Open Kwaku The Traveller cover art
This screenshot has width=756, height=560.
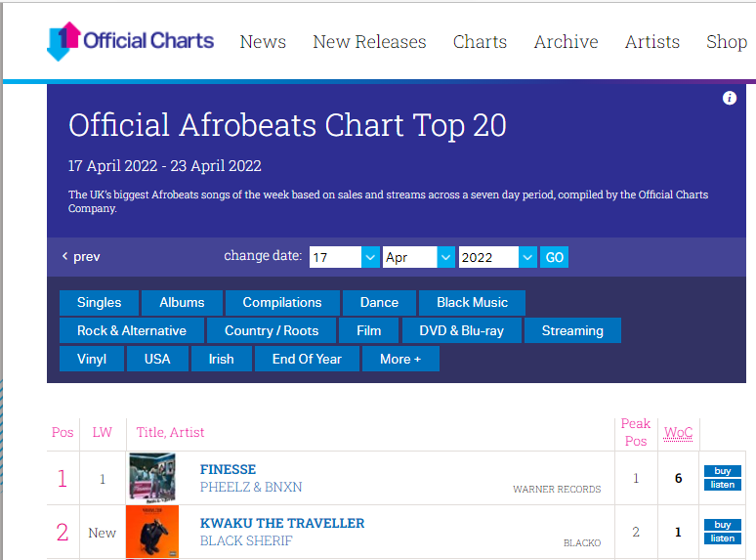pos(152,532)
